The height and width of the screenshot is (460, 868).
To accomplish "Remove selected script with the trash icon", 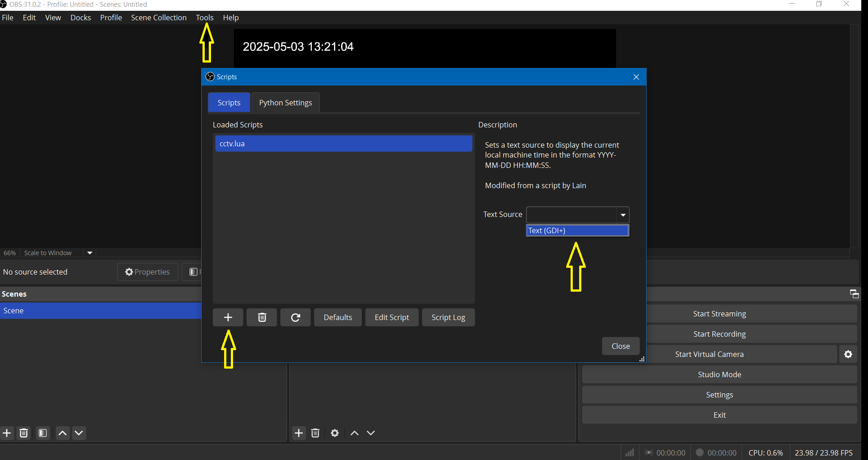I will (262, 317).
